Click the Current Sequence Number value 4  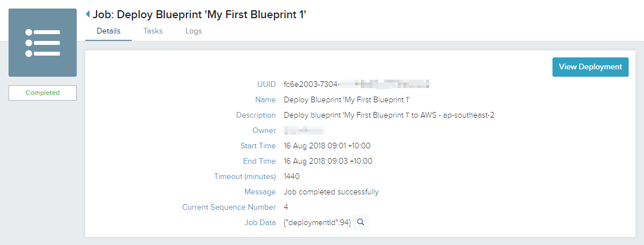click(286, 207)
